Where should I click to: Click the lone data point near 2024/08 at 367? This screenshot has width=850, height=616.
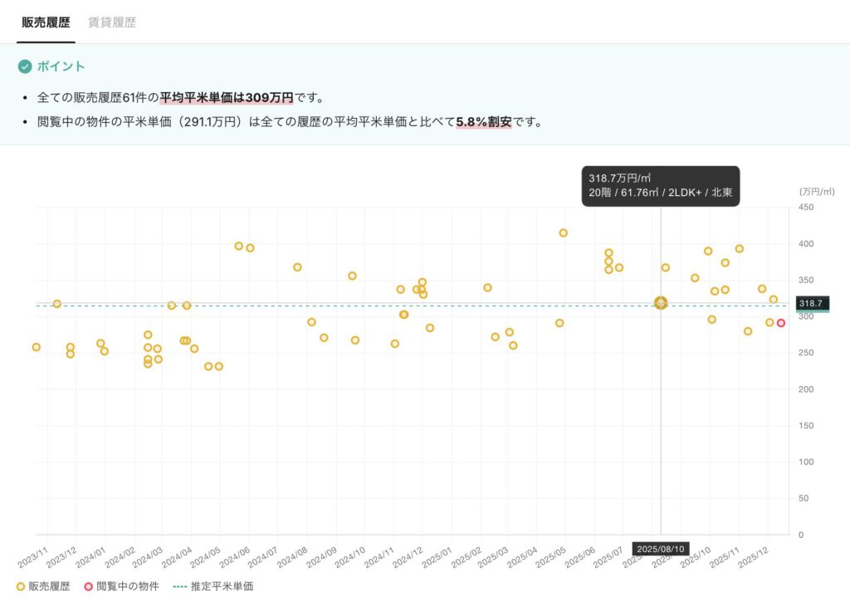point(297,267)
